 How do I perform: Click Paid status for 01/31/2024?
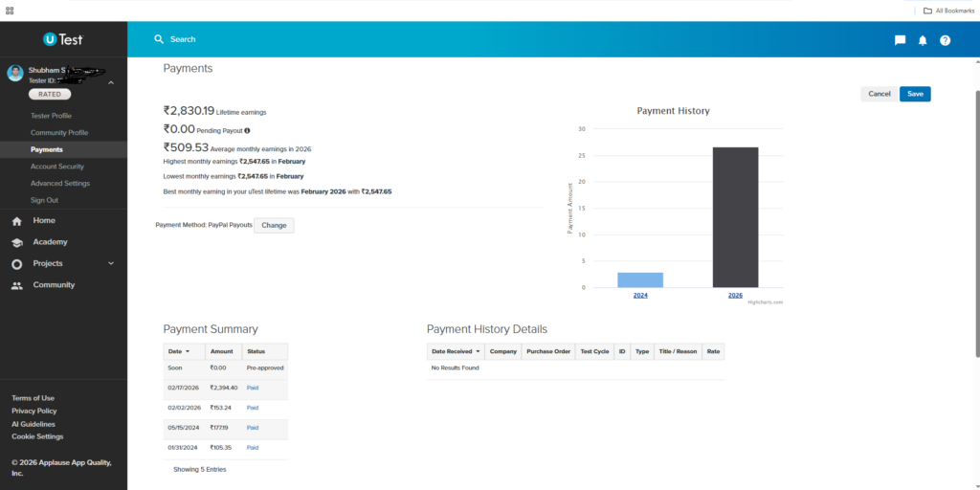[x=253, y=448]
